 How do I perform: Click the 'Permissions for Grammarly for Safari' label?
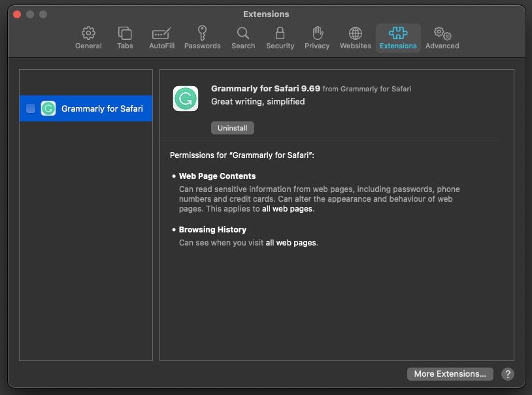[x=242, y=155]
